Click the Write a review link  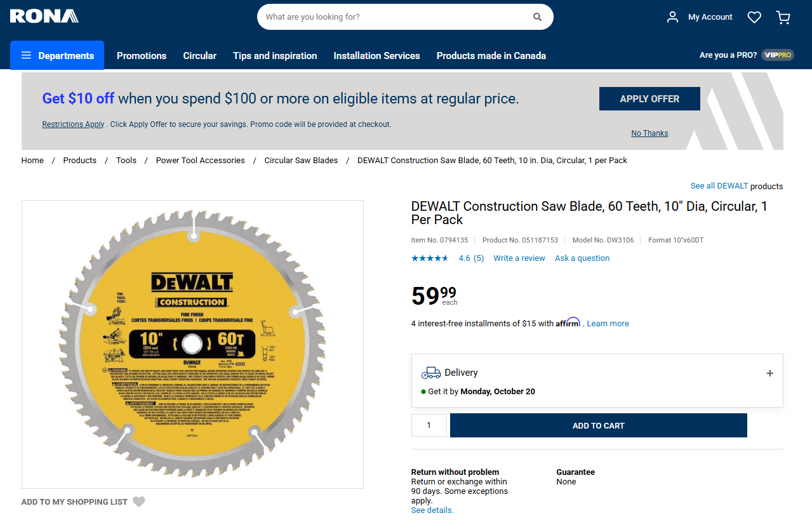coord(519,258)
